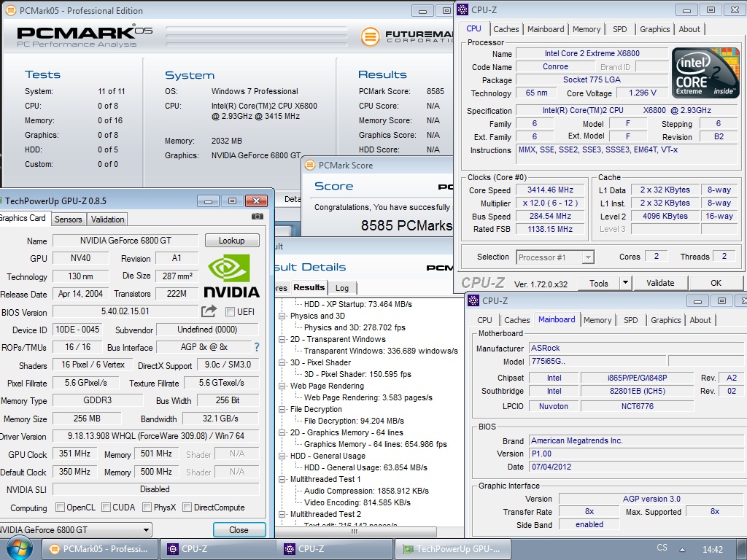747x560 pixels.
Task: Switch to the GPU-Z Validation tab
Action: coord(108,219)
